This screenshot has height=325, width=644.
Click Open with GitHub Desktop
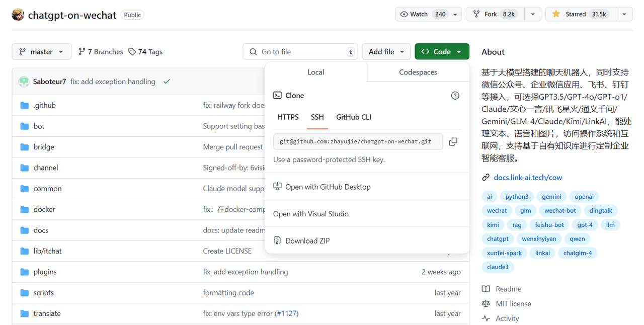point(328,187)
